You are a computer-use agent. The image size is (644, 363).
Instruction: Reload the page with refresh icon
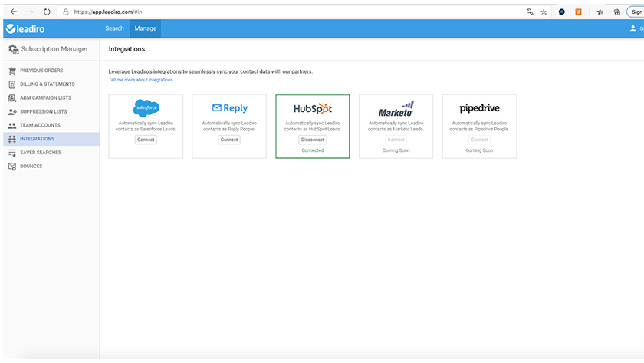pyautogui.click(x=47, y=12)
